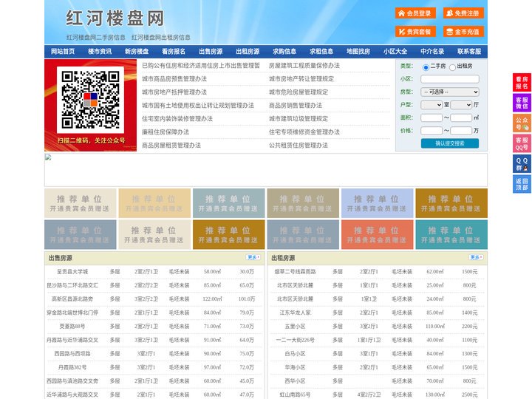Open the 江东华龙人家 rental listing

(295, 313)
